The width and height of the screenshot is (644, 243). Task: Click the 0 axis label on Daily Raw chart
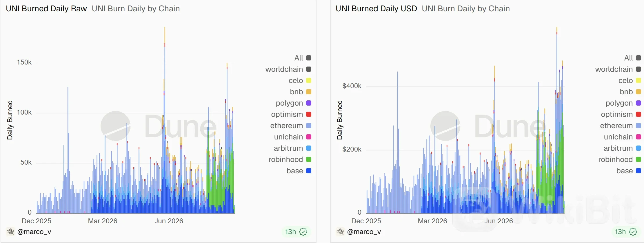pyautogui.click(x=30, y=212)
